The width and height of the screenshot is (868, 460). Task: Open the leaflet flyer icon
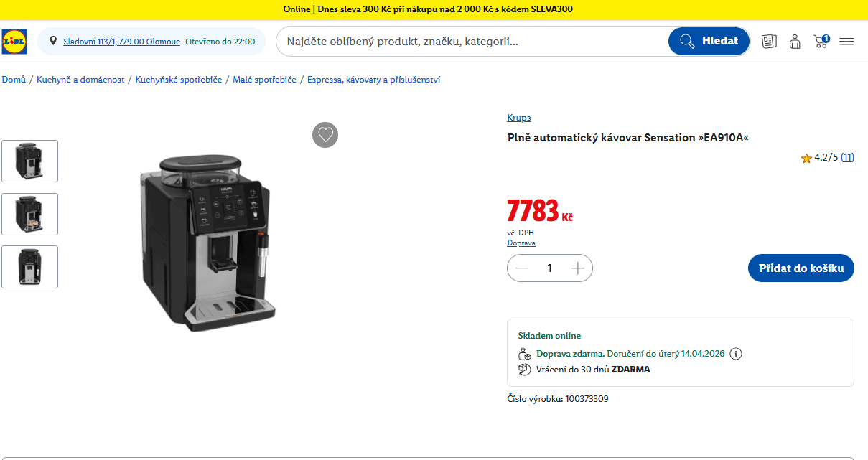[769, 41]
